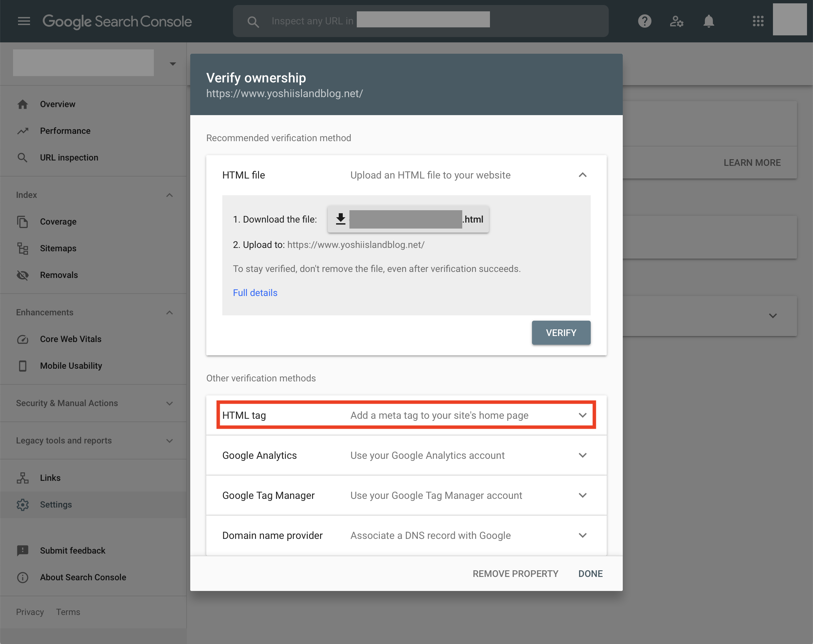Click Submit feedback label
813x644 pixels.
(73, 551)
